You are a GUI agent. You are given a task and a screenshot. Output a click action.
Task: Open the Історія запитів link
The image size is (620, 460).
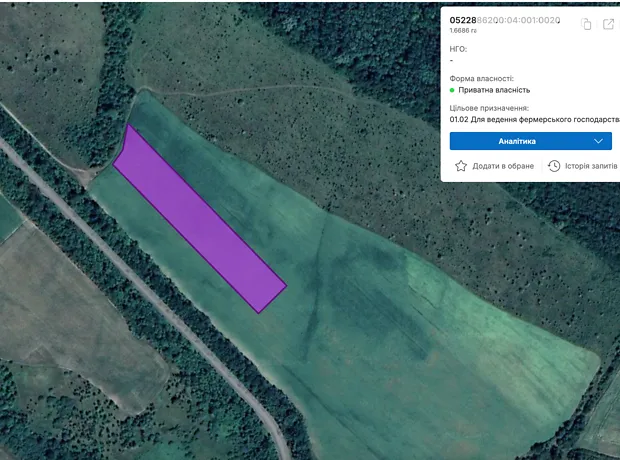[x=590, y=166]
